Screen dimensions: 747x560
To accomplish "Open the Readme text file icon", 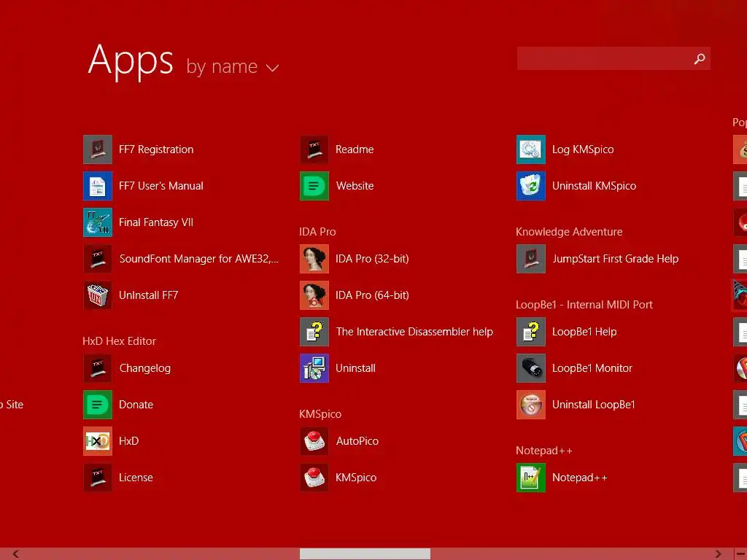I will (314, 149).
